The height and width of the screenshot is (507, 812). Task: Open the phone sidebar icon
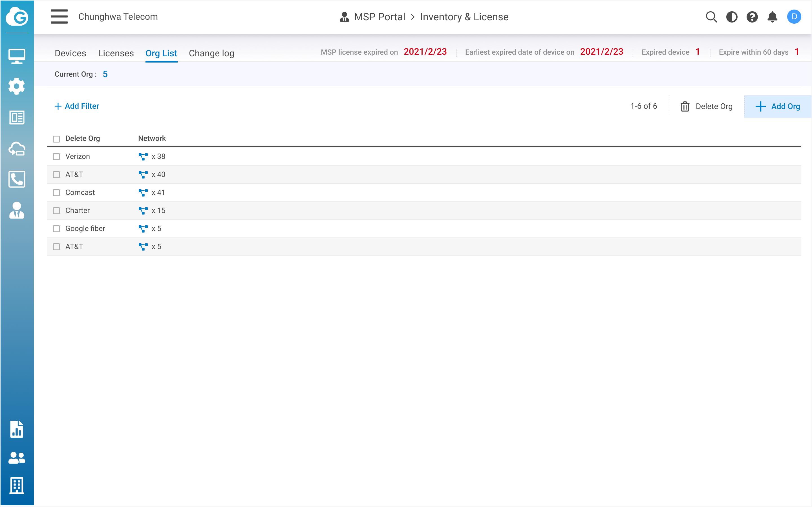17,179
